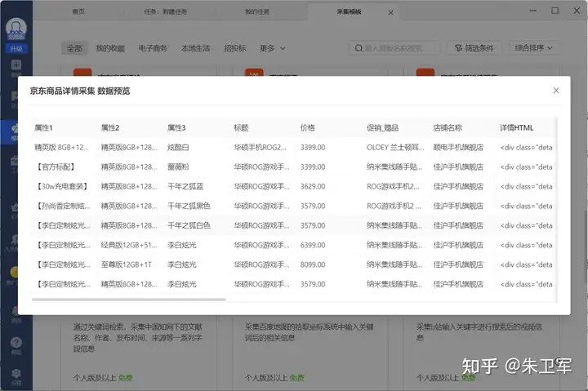Close the 采集模板 tab with its X
The image size is (588, 391).
click(x=390, y=12)
